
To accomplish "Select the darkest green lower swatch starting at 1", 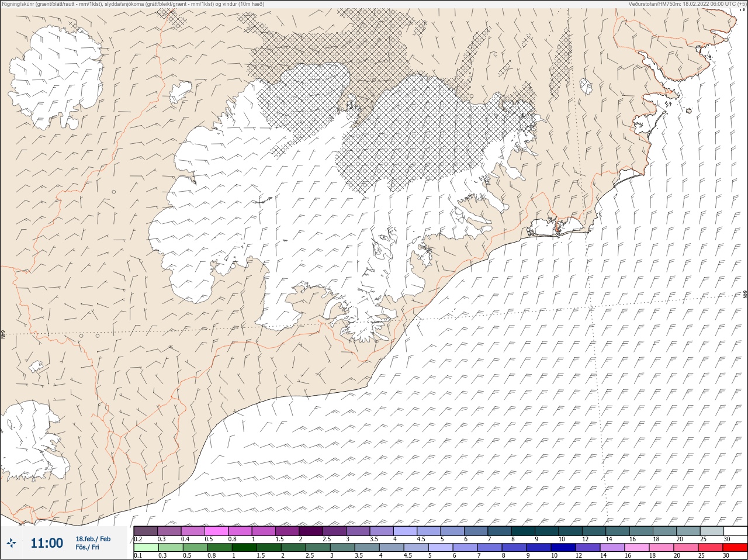I will [x=244, y=547].
